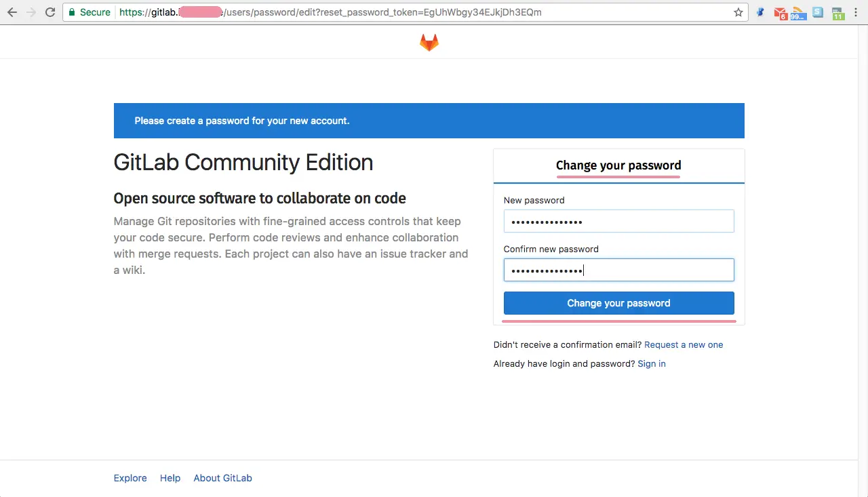Open the blue S extension icon
This screenshot has width=868, height=497.
(818, 12)
